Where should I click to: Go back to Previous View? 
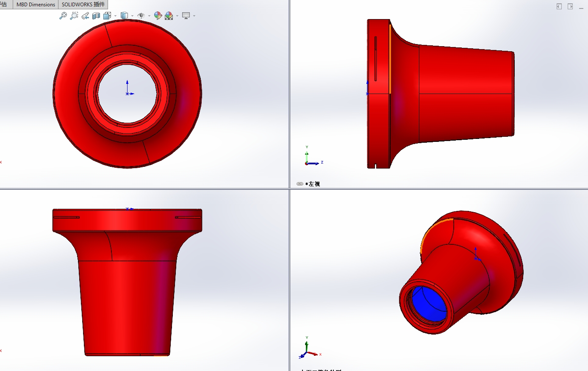pyautogui.click(x=85, y=16)
